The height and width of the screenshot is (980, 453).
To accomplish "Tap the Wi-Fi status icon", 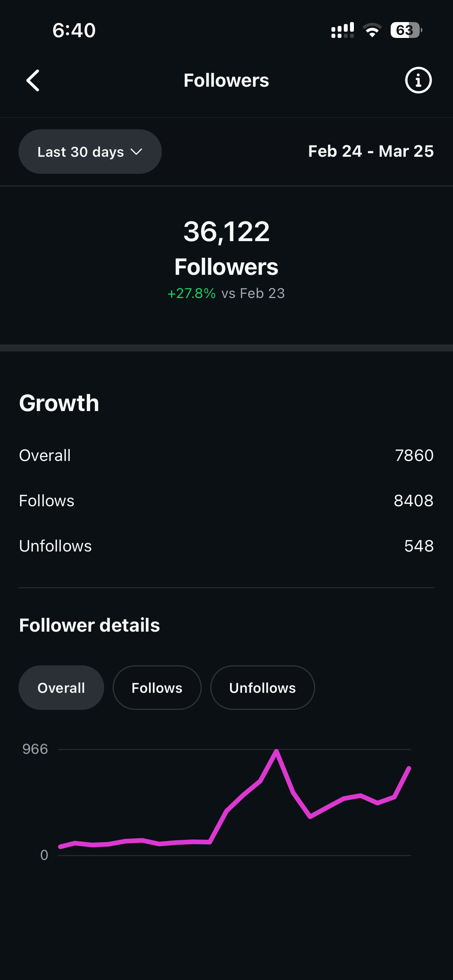I will click(x=372, y=30).
